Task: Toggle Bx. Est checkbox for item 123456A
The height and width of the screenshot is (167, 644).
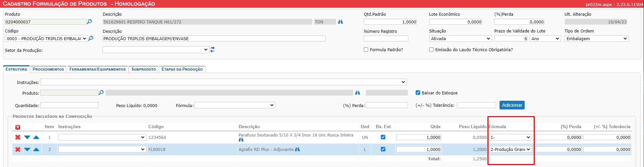Action: 383,137
